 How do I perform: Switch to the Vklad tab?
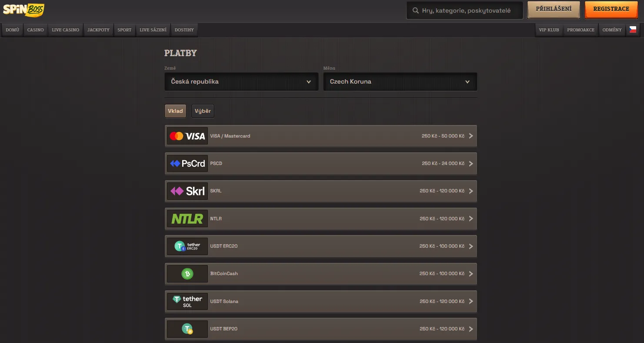(175, 111)
